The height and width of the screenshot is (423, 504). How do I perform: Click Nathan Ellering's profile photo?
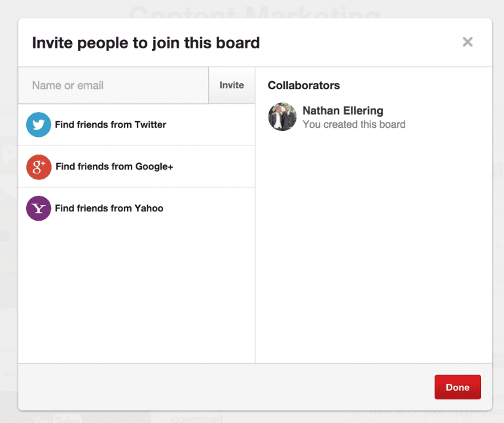tap(282, 117)
